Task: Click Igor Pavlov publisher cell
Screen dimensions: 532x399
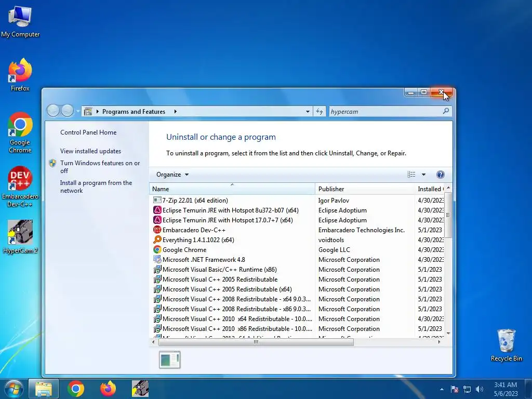Action: click(x=334, y=201)
